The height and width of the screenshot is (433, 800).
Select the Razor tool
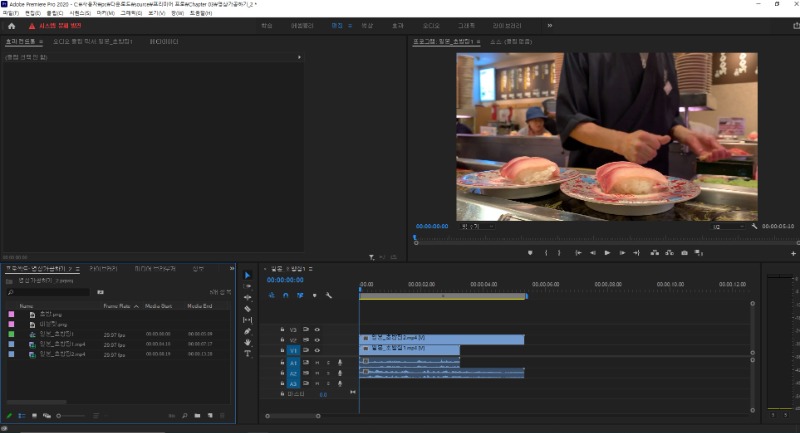[247, 309]
